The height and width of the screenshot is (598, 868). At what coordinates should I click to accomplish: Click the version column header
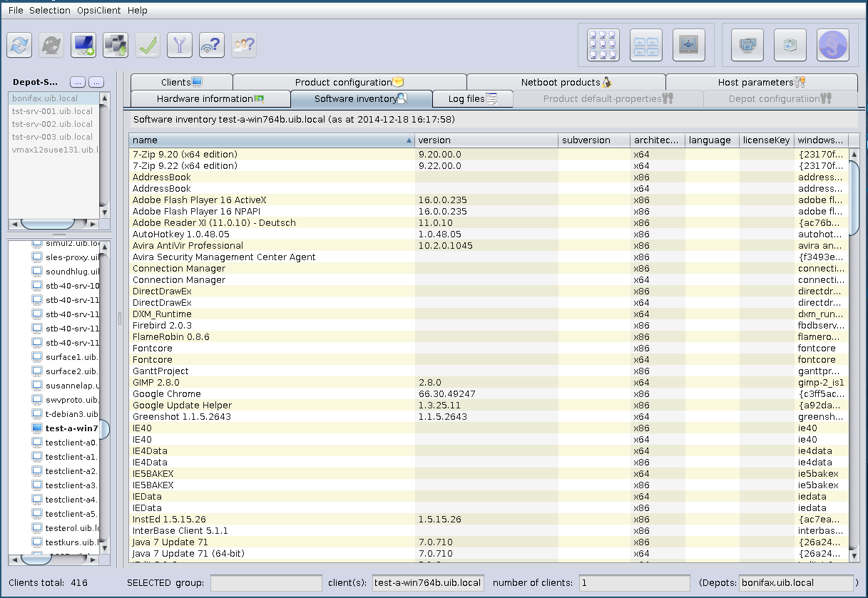pyautogui.click(x=486, y=140)
